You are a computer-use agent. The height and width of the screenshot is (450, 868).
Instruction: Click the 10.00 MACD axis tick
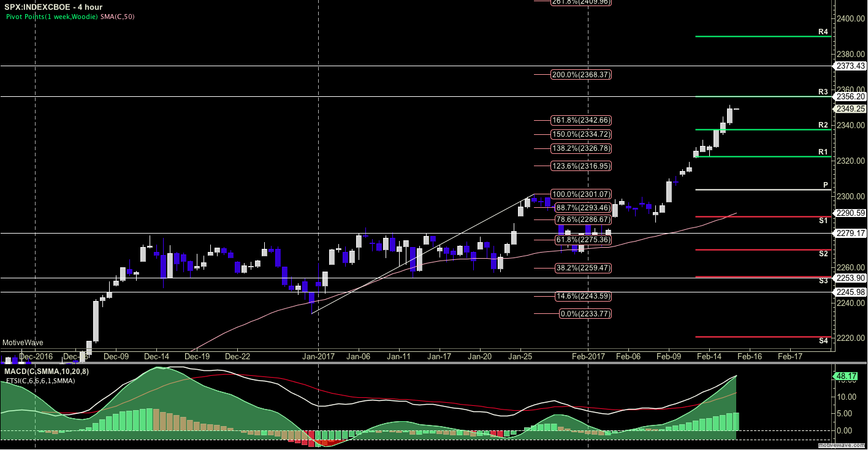click(847, 397)
